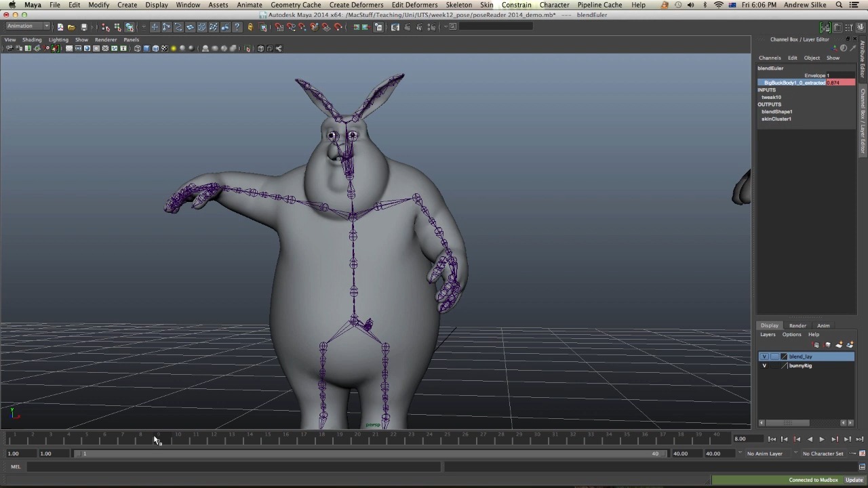Toggle the Auto Keyframe key icon
Viewport: 868px width, 488px height.
pyautogui.click(x=852, y=453)
